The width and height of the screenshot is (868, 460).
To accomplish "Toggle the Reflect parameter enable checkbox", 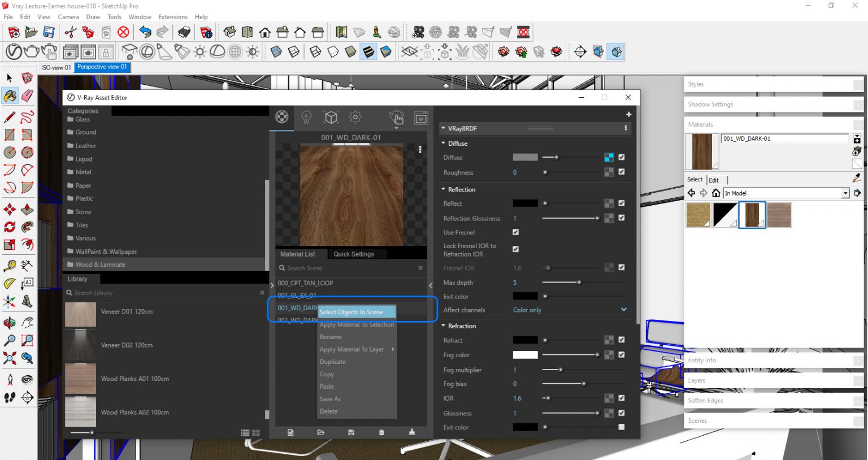I will coord(622,203).
